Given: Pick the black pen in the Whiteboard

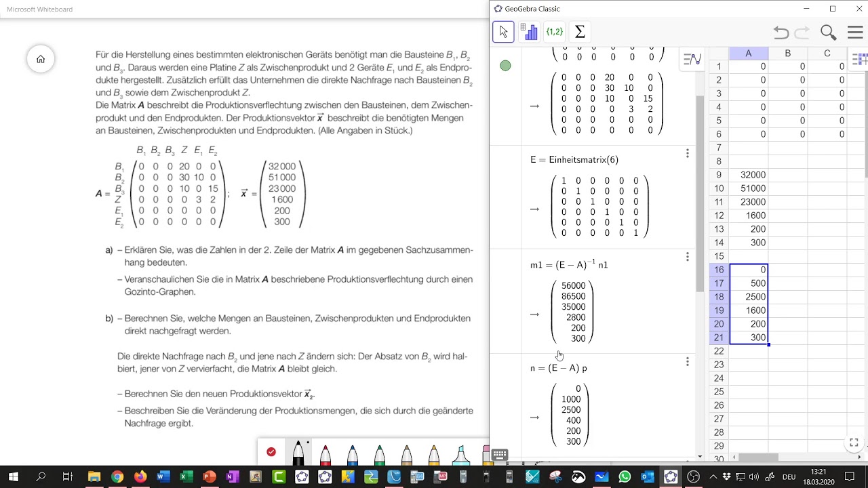Looking at the screenshot, I should coord(298,453).
